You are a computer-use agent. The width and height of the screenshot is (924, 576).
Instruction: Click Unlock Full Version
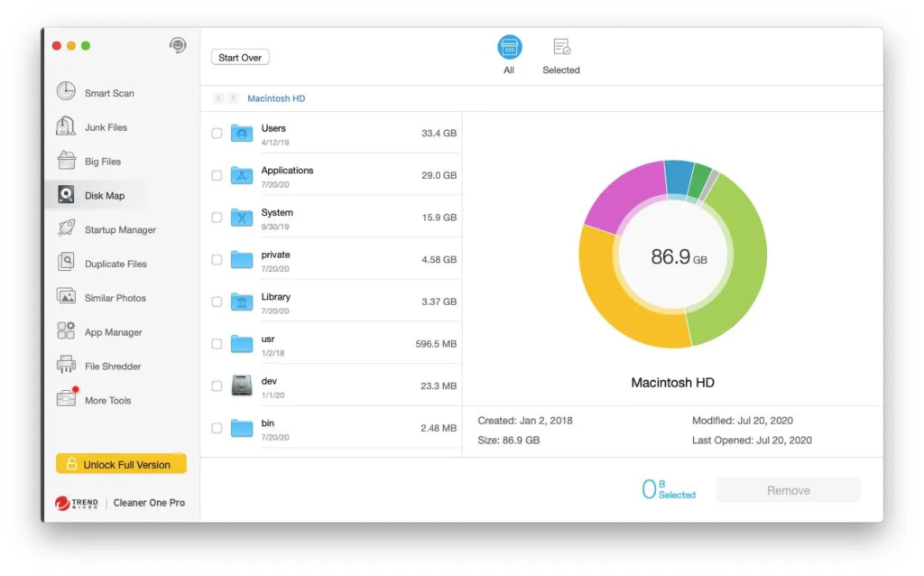[x=120, y=463]
